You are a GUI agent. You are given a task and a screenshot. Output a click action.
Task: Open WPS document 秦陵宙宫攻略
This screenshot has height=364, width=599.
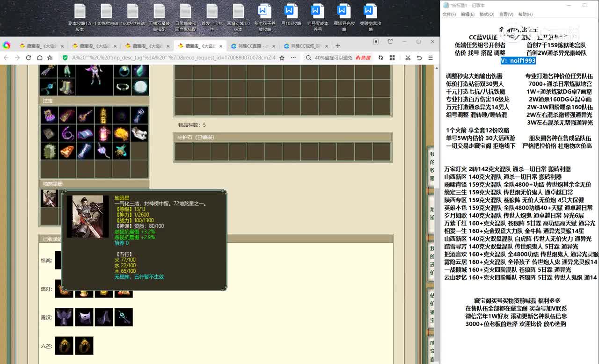click(371, 17)
